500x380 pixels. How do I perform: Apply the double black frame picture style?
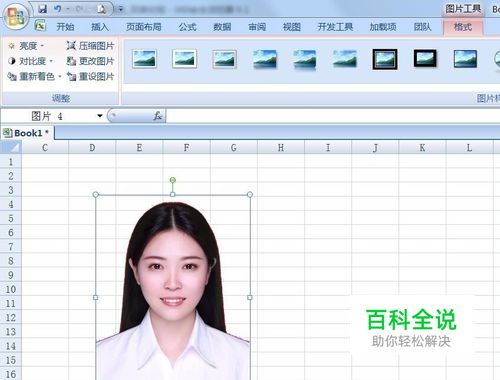[385, 59]
